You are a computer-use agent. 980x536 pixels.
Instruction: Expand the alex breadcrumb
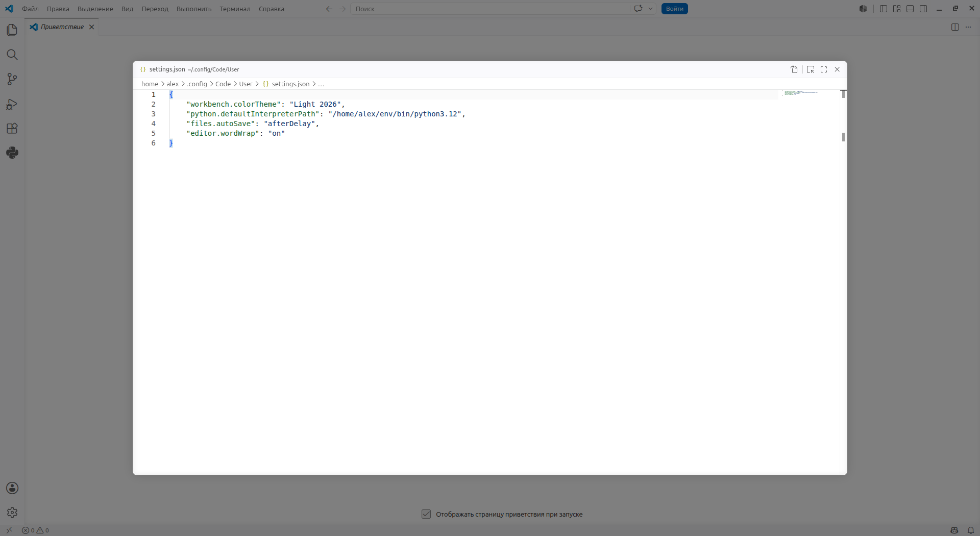click(173, 84)
